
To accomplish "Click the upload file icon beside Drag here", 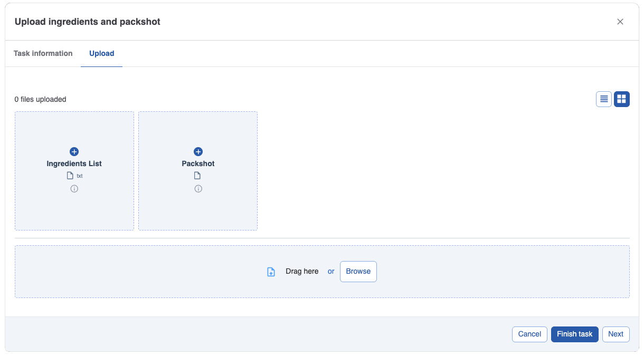I will point(271,271).
